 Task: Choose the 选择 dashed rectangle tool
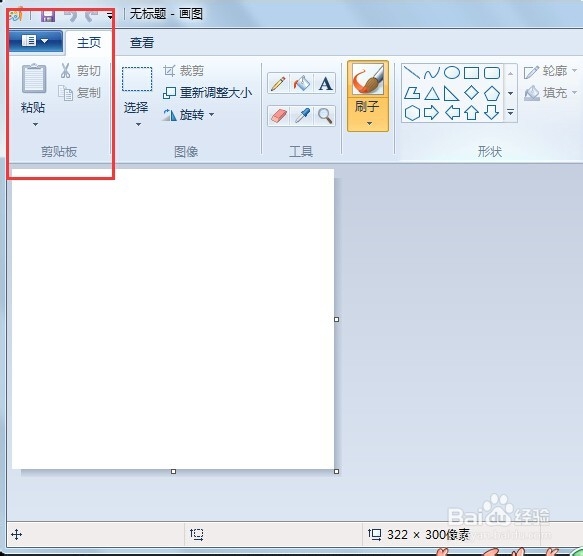pos(137,79)
